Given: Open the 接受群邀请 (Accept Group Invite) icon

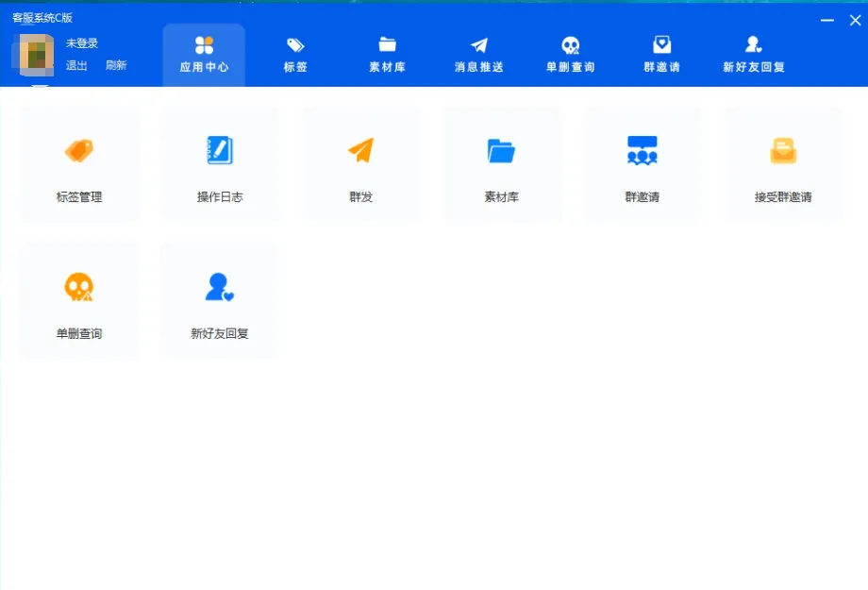Looking at the screenshot, I should click(x=783, y=162).
